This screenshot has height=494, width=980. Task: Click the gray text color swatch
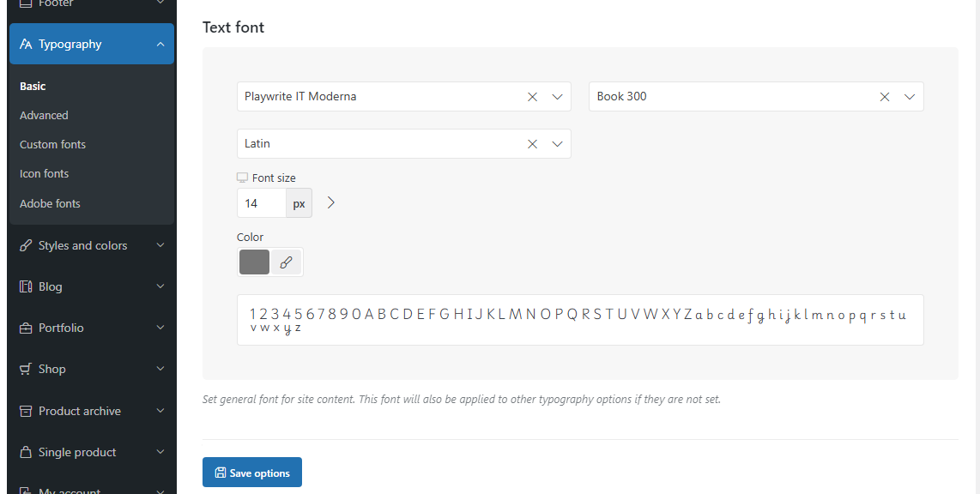[x=254, y=262]
